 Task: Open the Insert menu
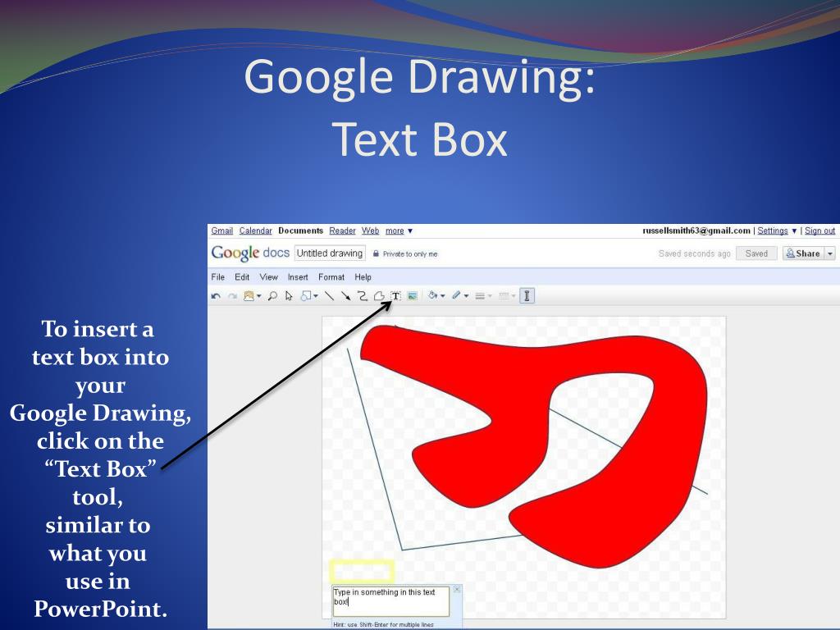click(x=298, y=277)
